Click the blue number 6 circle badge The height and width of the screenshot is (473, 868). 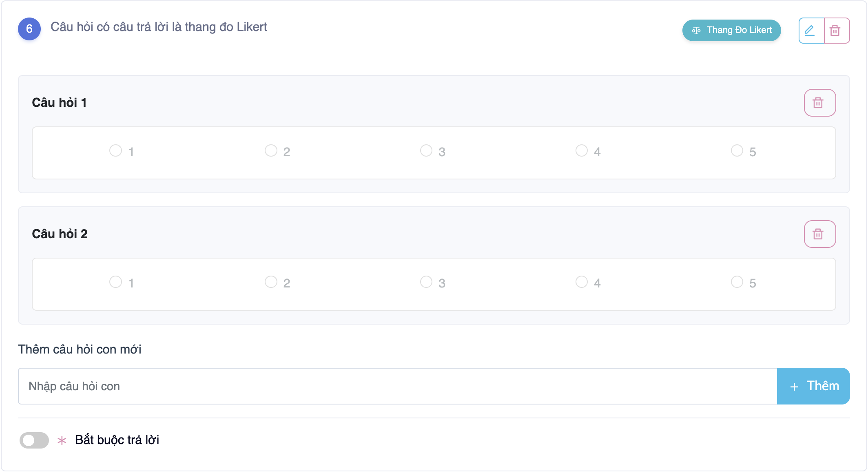point(29,29)
